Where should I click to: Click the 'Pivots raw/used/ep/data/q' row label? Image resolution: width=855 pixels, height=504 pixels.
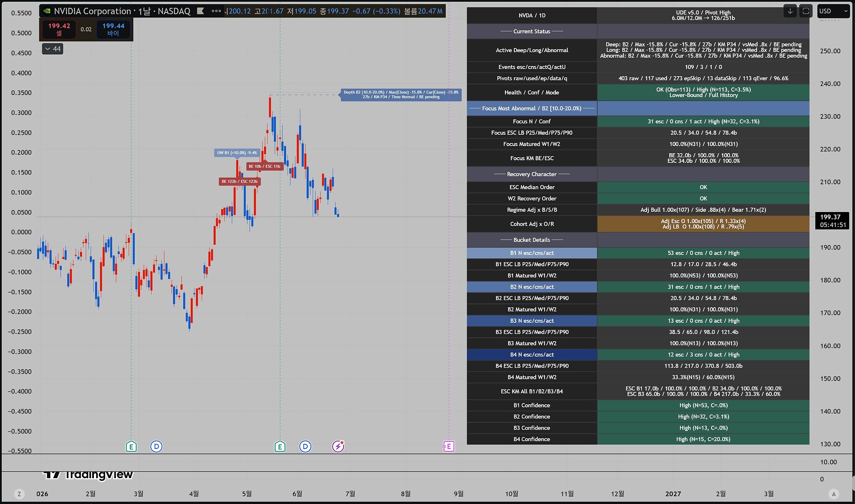pos(532,78)
